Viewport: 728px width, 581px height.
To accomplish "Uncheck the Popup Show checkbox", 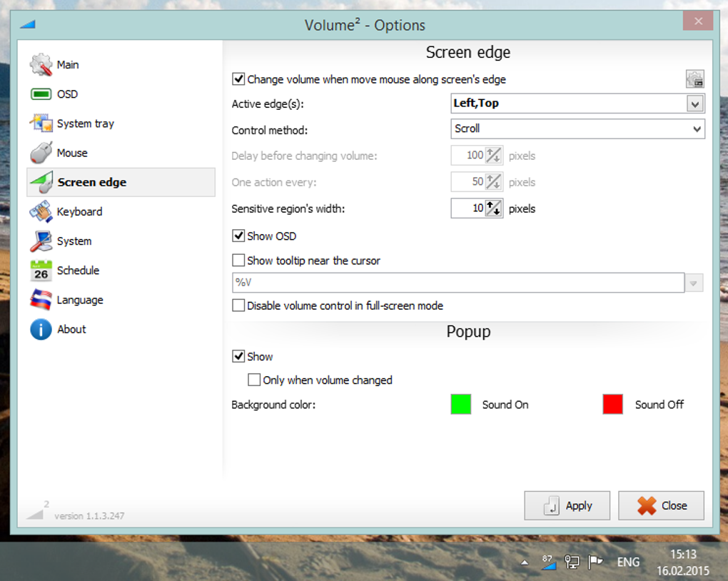I will (238, 356).
